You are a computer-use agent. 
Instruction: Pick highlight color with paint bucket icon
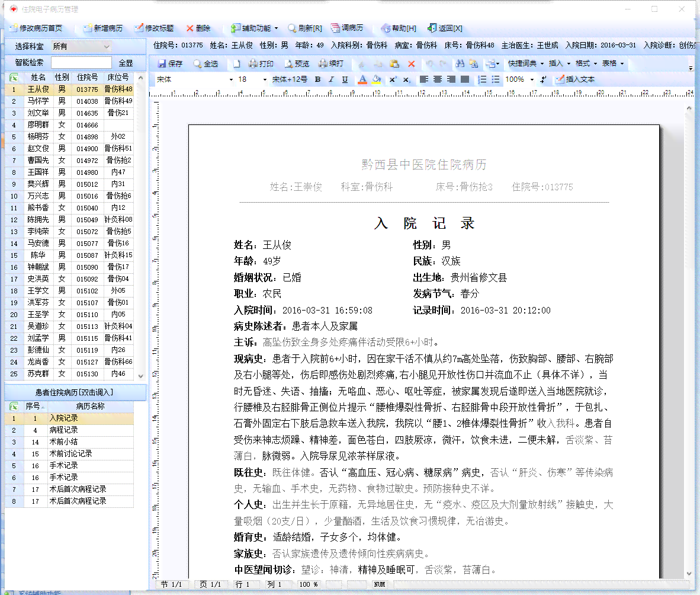coord(377,79)
